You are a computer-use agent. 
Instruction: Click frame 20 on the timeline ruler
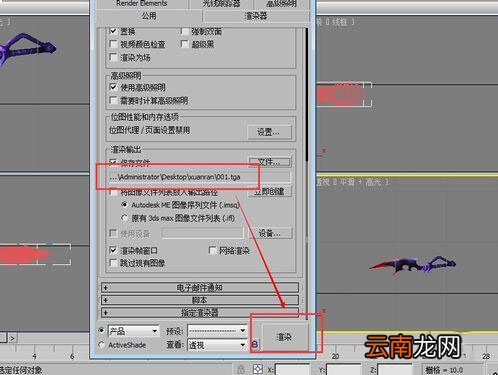click(x=335, y=356)
